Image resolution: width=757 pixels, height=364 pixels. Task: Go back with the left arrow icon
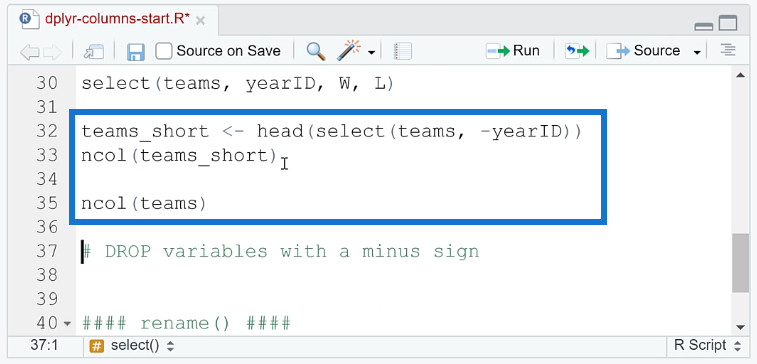[x=29, y=52]
